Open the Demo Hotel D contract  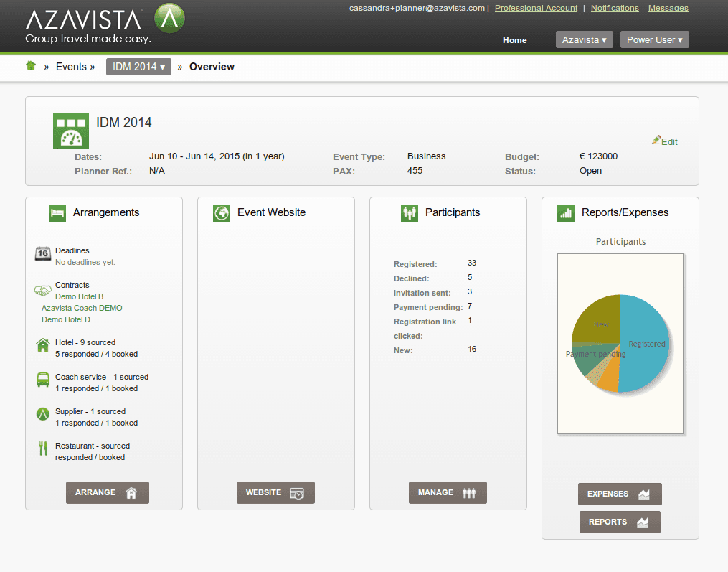click(66, 319)
